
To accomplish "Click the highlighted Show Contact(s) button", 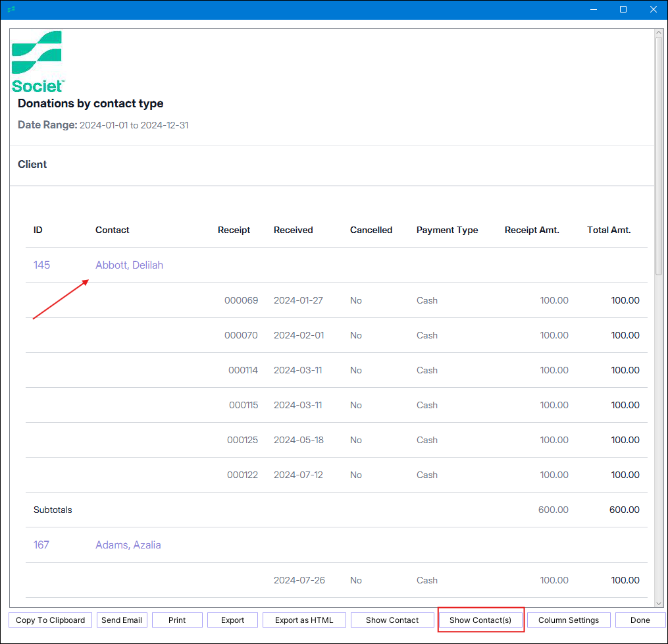I will pyautogui.click(x=480, y=620).
